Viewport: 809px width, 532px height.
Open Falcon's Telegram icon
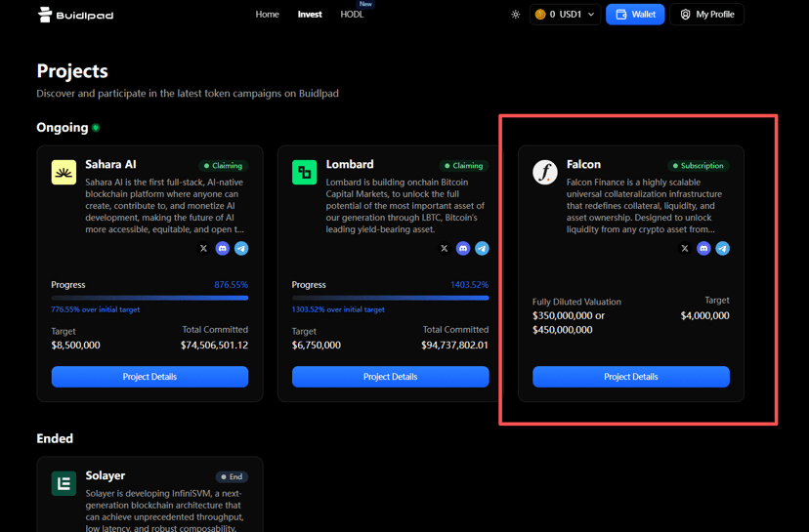[723, 249]
